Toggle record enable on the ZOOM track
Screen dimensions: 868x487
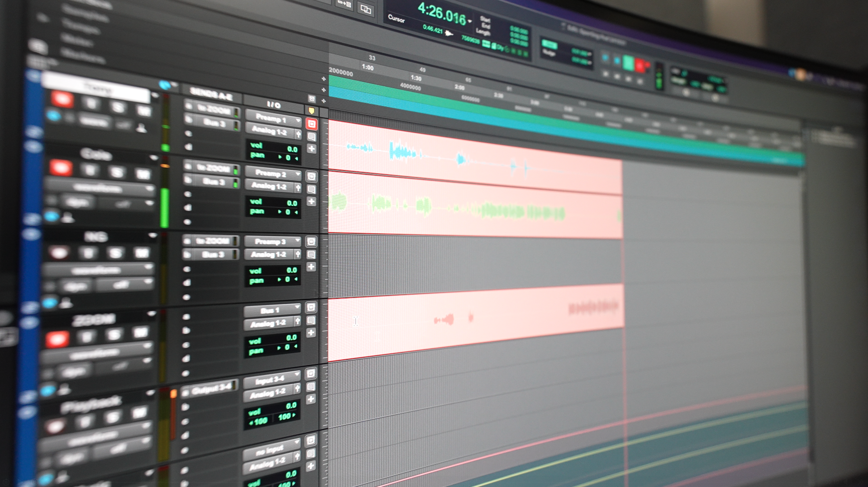point(57,339)
